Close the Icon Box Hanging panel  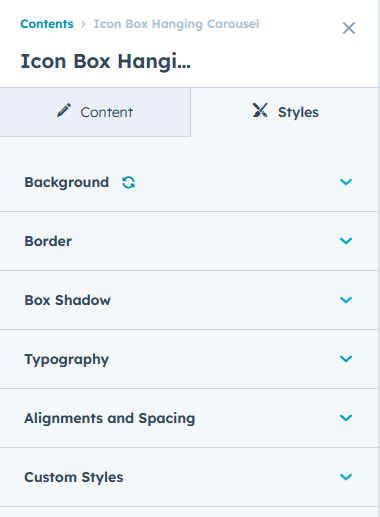349,28
